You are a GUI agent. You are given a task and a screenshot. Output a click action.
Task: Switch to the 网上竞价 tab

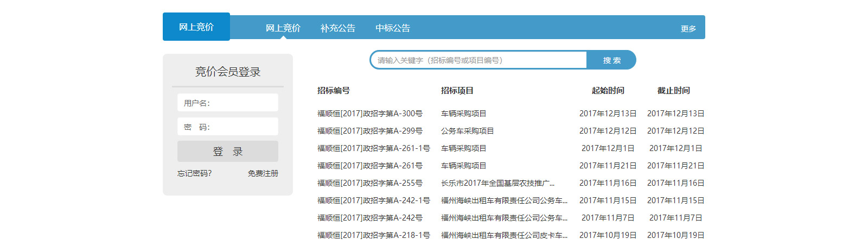coord(283,28)
